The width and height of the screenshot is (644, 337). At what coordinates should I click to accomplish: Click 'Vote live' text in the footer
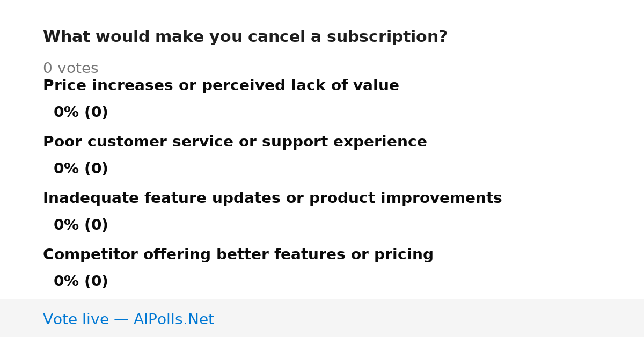click(x=76, y=319)
